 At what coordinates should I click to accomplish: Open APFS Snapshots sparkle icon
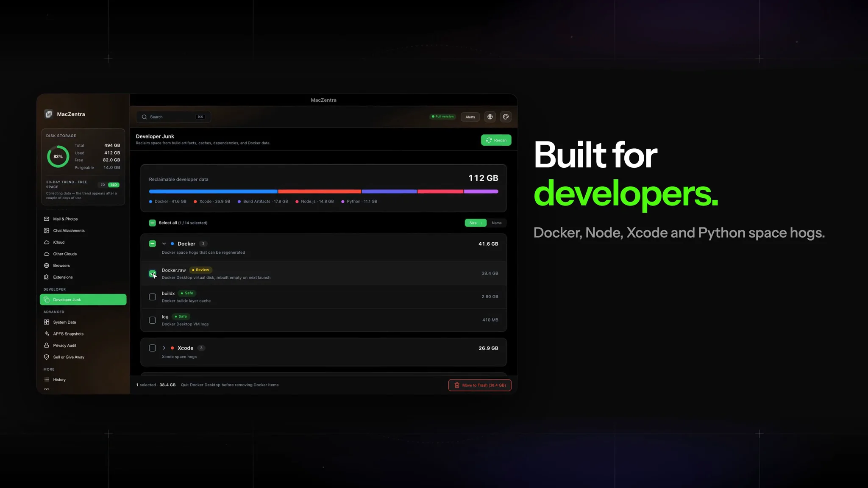pos(47,334)
